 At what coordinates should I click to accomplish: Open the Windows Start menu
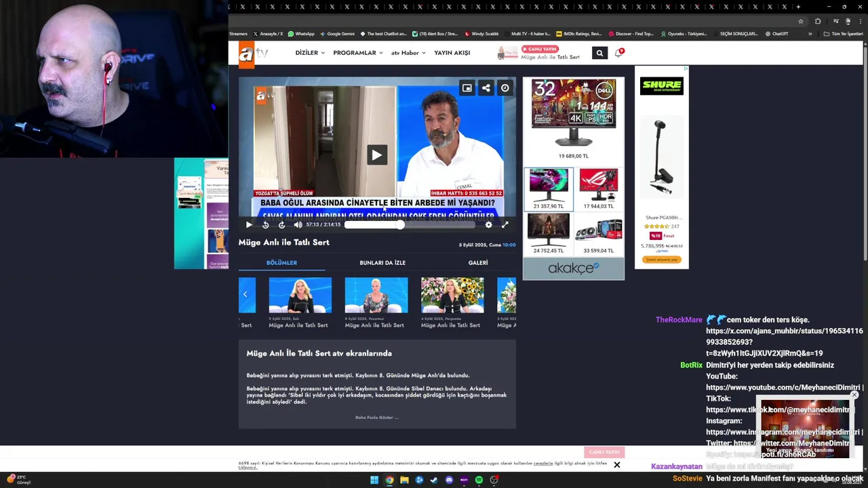click(x=374, y=480)
